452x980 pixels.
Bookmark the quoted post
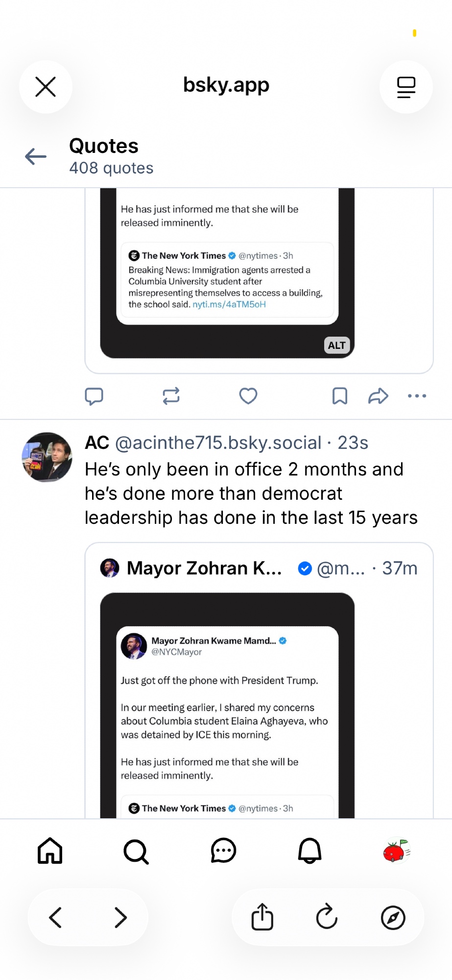pyautogui.click(x=339, y=396)
